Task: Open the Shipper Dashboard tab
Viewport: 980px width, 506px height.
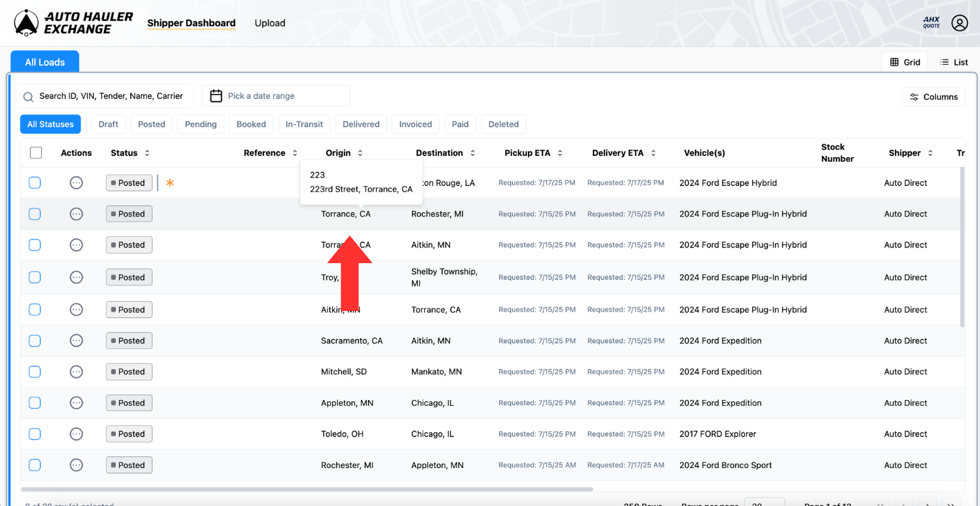Action: (x=191, y=23)
